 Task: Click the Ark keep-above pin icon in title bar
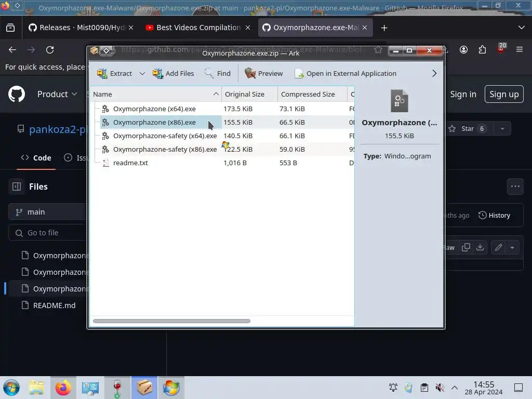pyautogui.click(x=106, y=50)
